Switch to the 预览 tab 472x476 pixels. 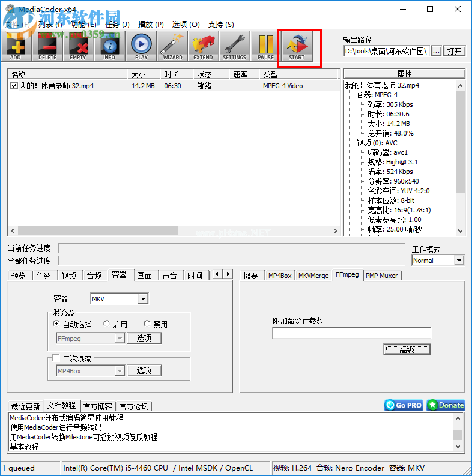click(19, 276)
